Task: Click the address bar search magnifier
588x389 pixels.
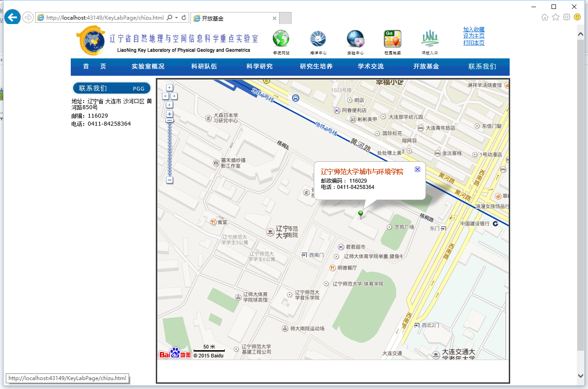Action: [x=169, y=18]
